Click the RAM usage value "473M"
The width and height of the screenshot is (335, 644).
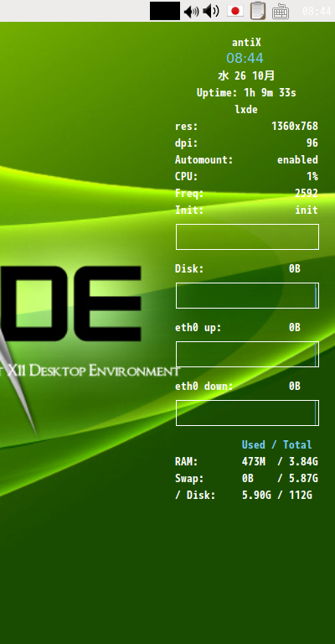coord(254,462)
